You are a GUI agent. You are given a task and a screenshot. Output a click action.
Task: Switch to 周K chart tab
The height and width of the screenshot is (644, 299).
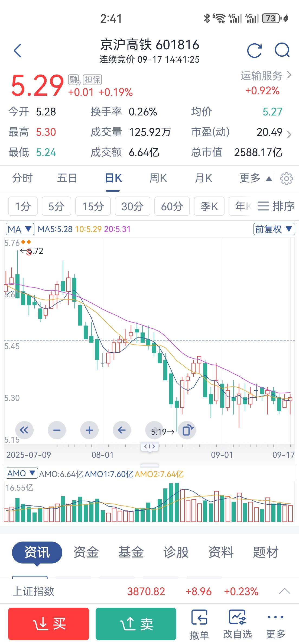[x=158, y=179]
